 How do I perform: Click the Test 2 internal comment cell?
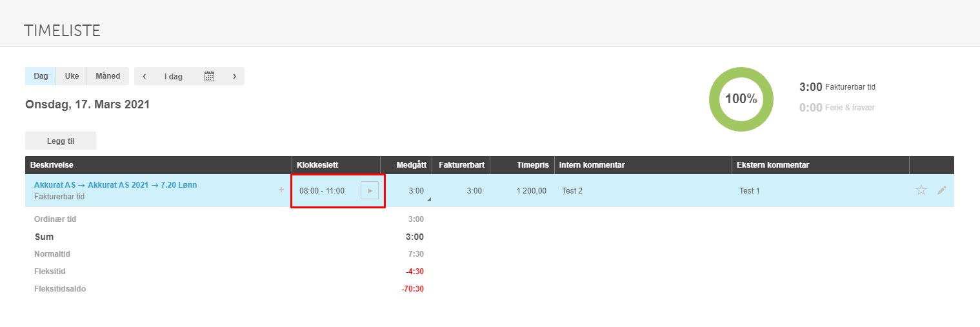pos(572,191)
